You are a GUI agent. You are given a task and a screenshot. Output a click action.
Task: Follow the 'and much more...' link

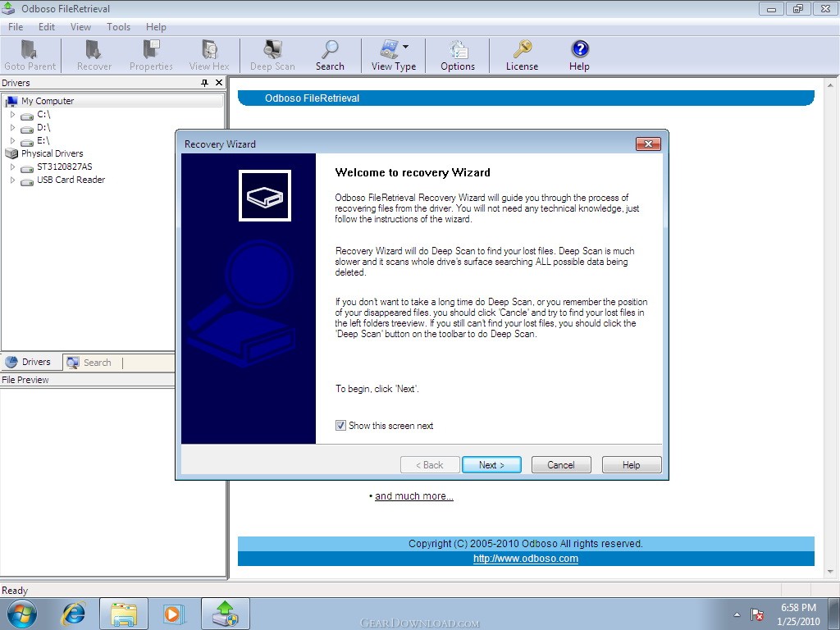[414, 496]
